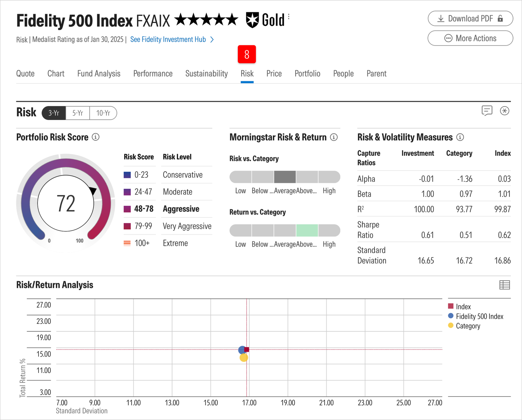Click the Aggressive risk level label
Screen dimensions: 522x420
coord(181,209)
